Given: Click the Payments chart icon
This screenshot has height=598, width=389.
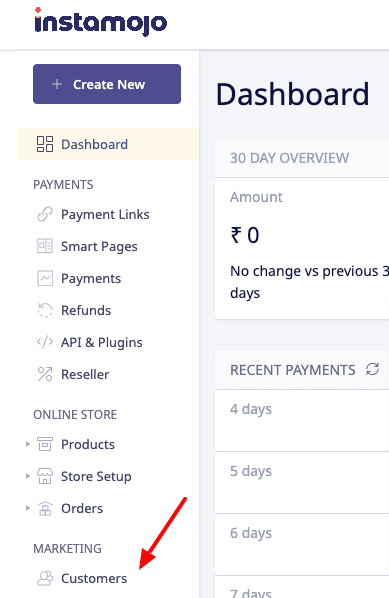Looking at the screenshot, I should point(45,278).
